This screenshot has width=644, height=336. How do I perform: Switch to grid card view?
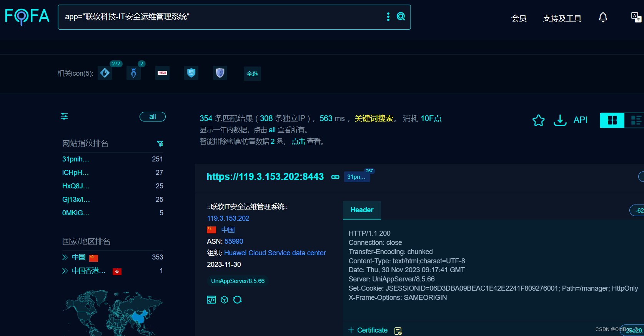[x=612, y=120]
